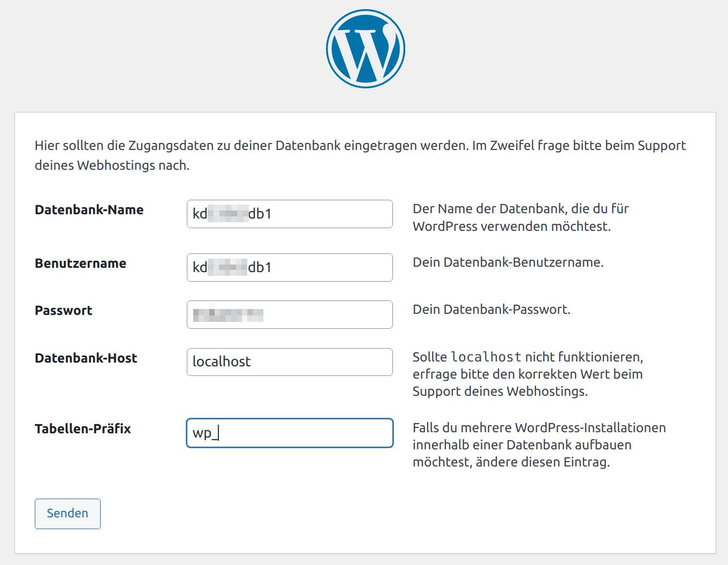This screenshot has width=728, height=565.
Task: Click the Passwort label
Action: [63, 311]
